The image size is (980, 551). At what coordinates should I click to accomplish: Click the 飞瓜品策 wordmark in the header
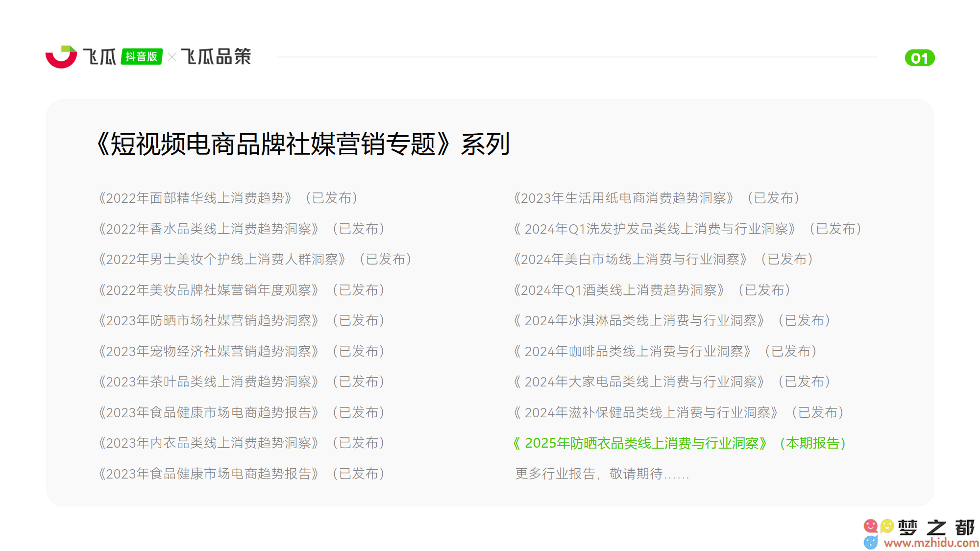click(216, 57)
